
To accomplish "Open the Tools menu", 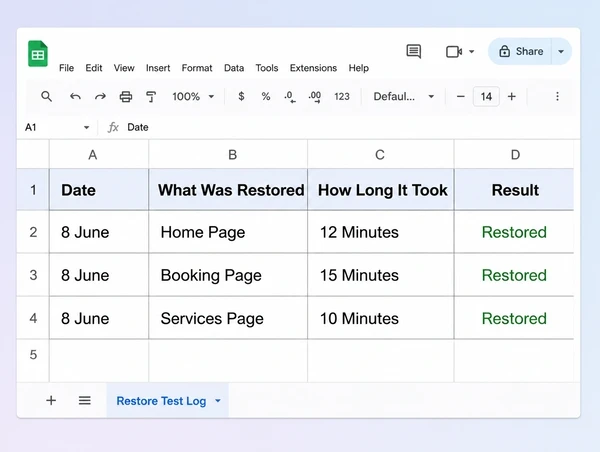I will point(267,68).
